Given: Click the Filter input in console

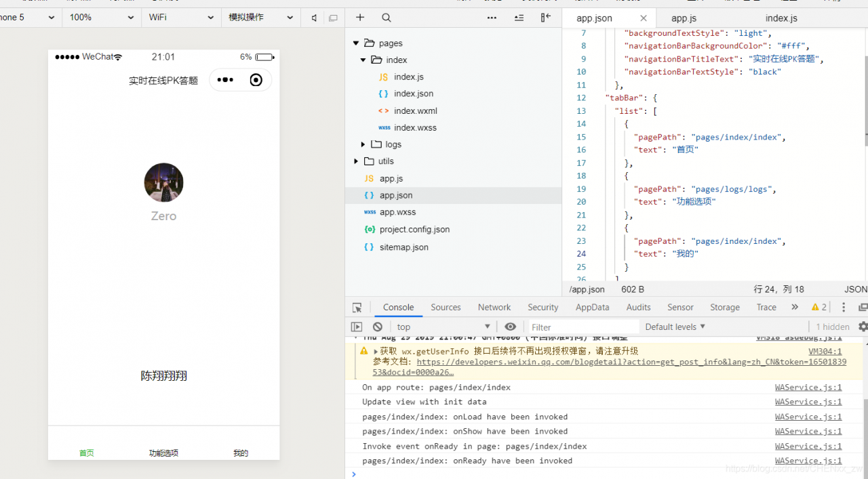Looking at the screenshot, I should (582, 327).
